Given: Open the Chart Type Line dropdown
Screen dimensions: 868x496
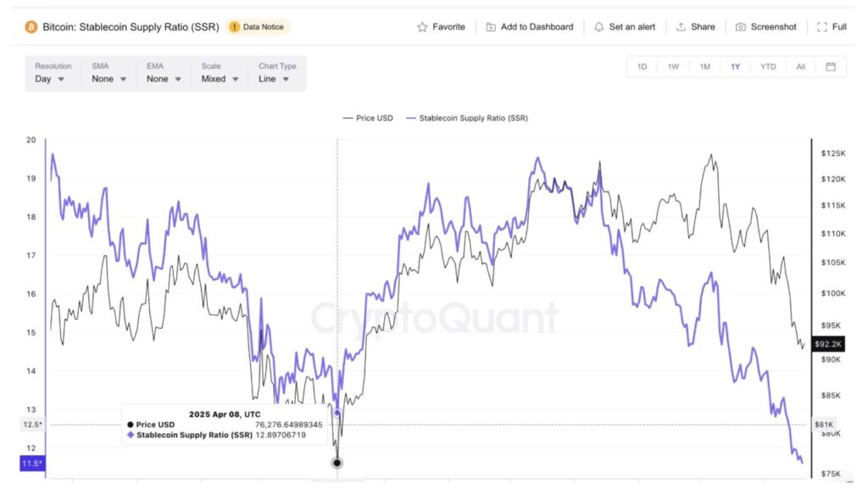Looking at the screenshot, I should click(x=274, y=79).
